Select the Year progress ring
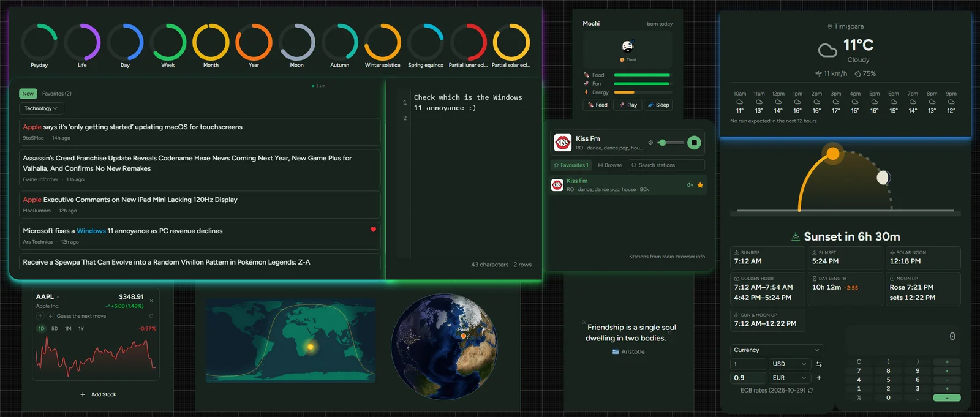The height and width of the screenshot is (417, 980). tap(254, 42)
